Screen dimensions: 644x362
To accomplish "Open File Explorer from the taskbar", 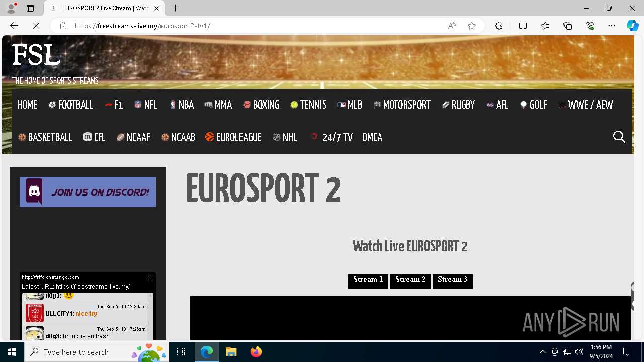I will [231, 352].
